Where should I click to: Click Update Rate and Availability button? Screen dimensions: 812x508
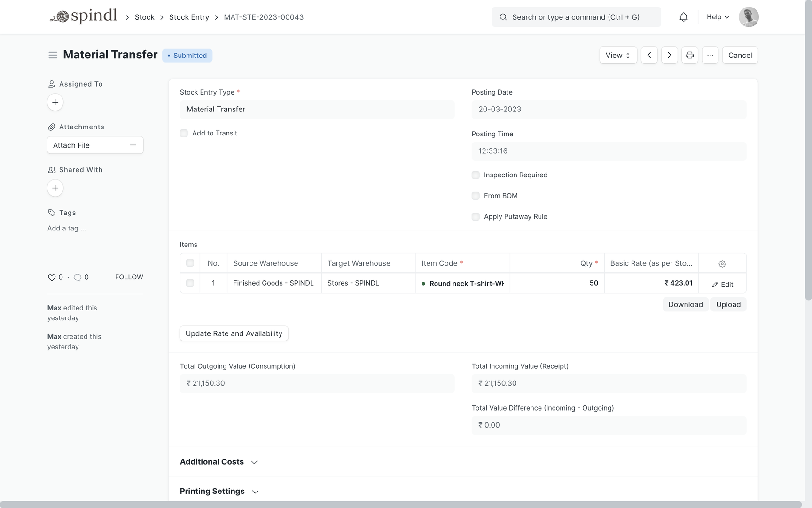pos(234,333)
